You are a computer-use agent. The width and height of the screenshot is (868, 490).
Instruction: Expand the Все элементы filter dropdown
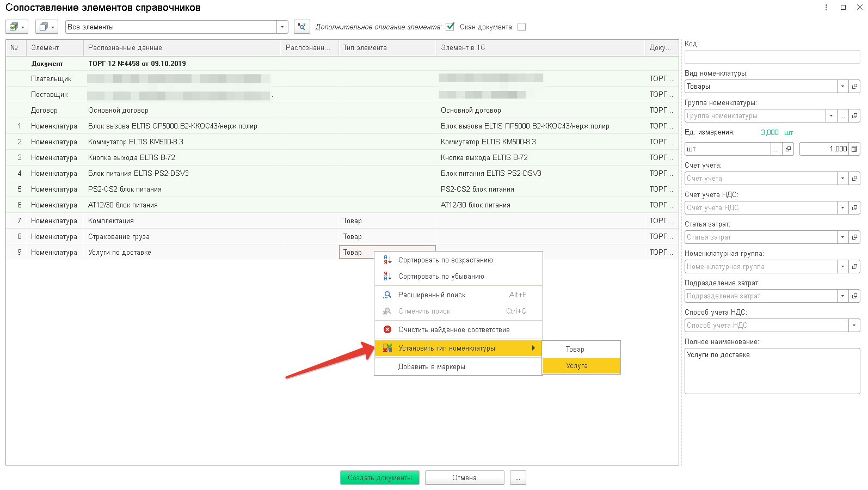(x=282, y=27)
